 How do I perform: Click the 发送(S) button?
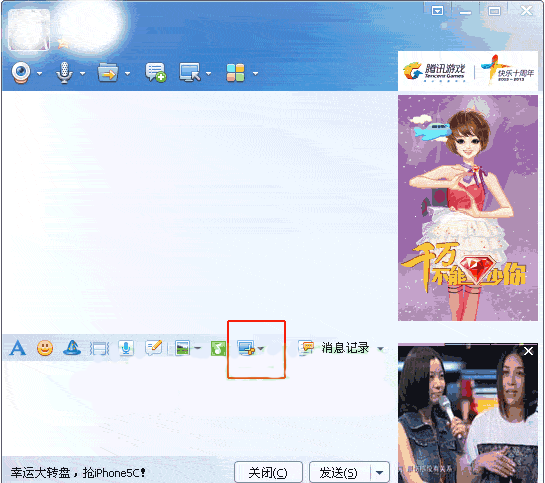pos(339,473)
